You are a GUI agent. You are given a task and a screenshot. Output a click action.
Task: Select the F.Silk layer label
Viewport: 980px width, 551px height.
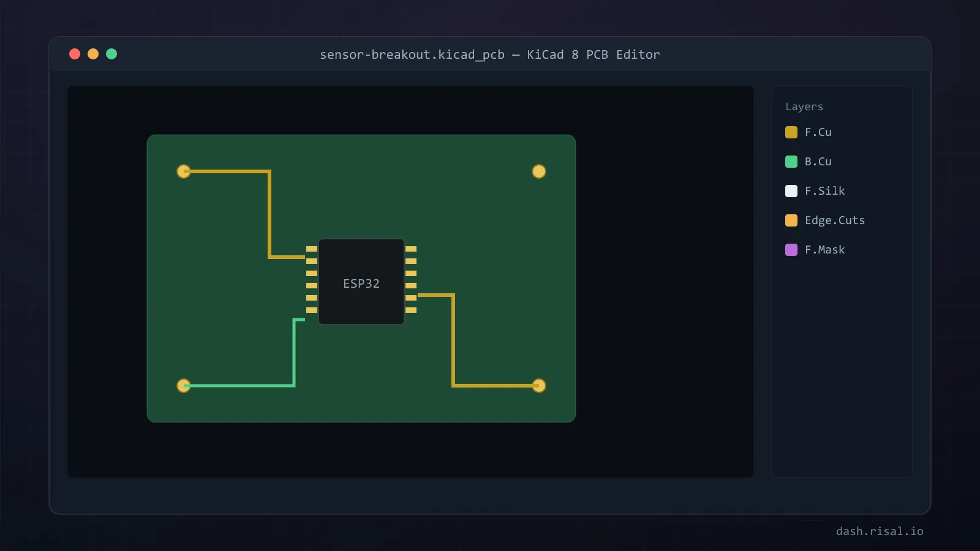824,191
